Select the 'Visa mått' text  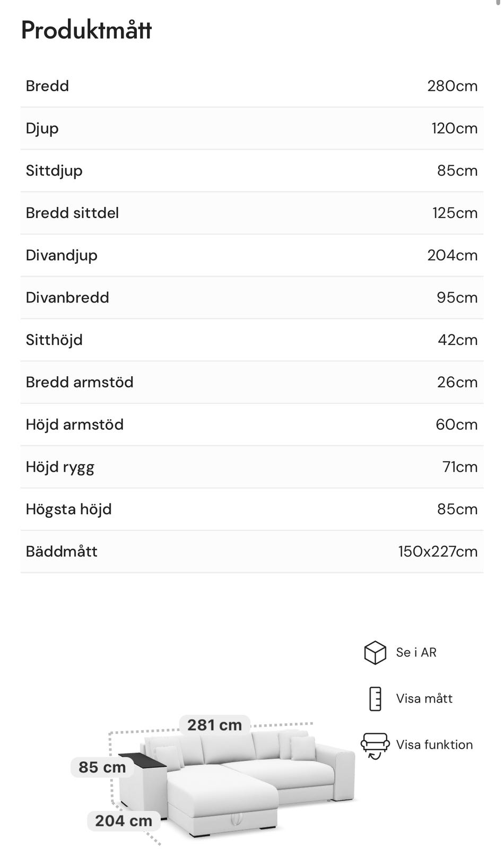coord(424,698)
